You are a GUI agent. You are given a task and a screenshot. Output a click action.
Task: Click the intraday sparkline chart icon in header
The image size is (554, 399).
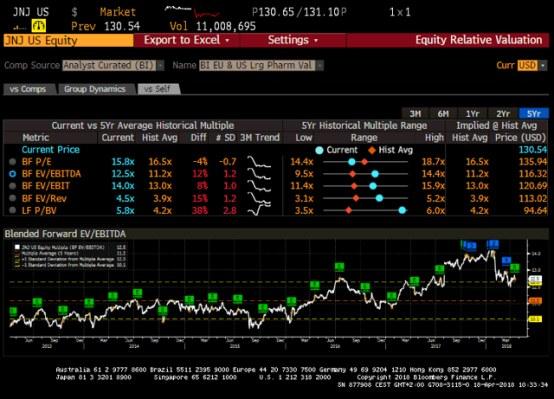point(192,12)
